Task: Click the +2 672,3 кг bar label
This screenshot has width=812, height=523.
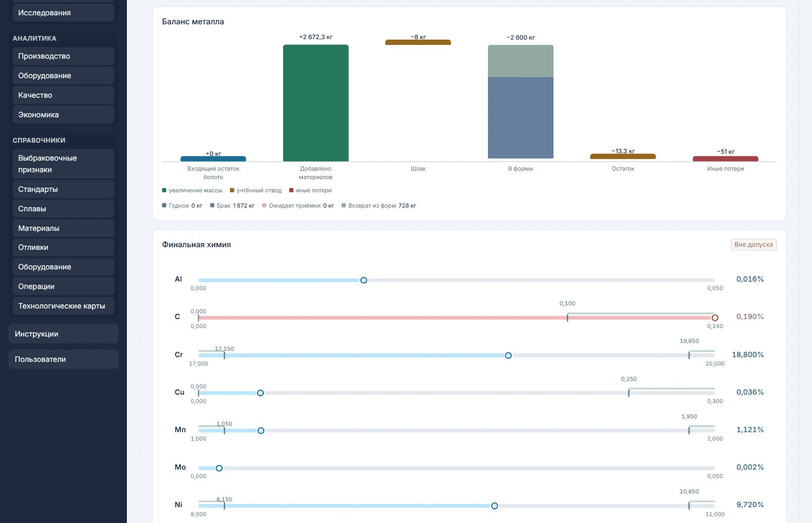Action: tap(316, 37)
